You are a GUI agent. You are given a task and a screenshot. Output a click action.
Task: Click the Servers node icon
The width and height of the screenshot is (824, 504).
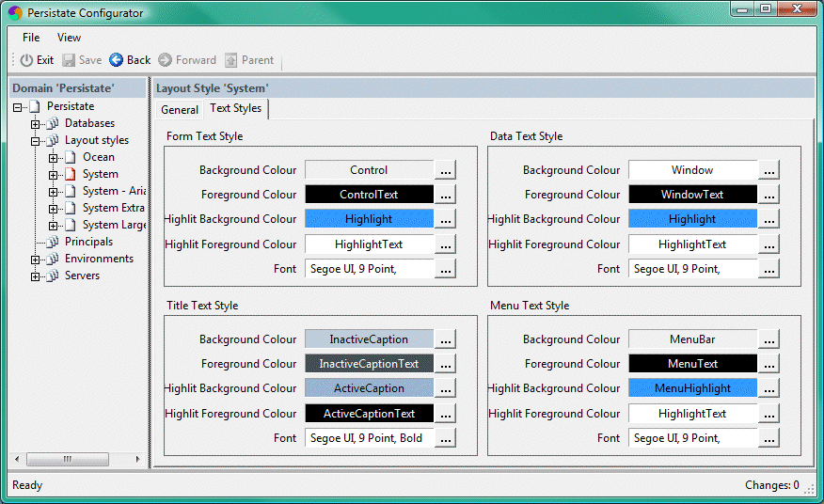click(x=52, y=276)
